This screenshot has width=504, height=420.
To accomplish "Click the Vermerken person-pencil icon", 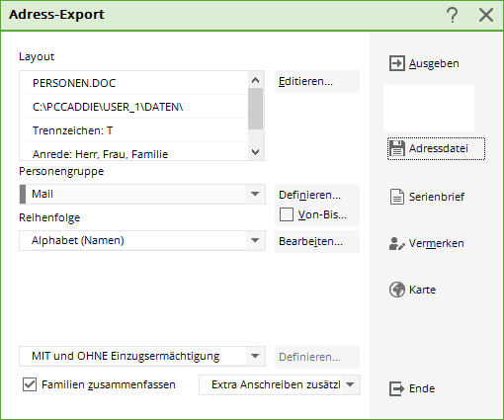I will (397, 244).
